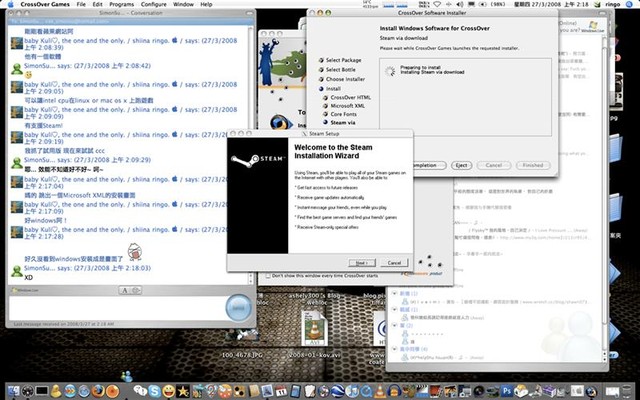Collapse third contact group in buddy list
This screenshot has width=640, height=400.
tap(394, 325)
